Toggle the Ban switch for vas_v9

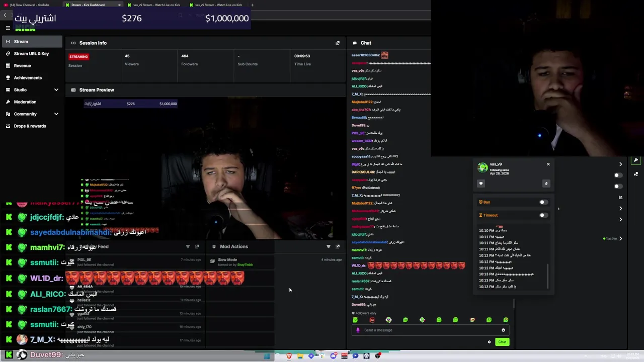543,202
